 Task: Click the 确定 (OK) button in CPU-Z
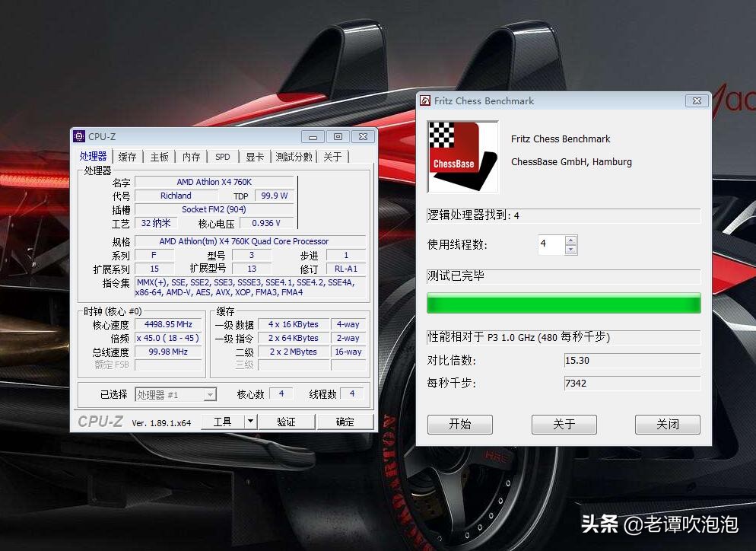click(x=345, y=421)
